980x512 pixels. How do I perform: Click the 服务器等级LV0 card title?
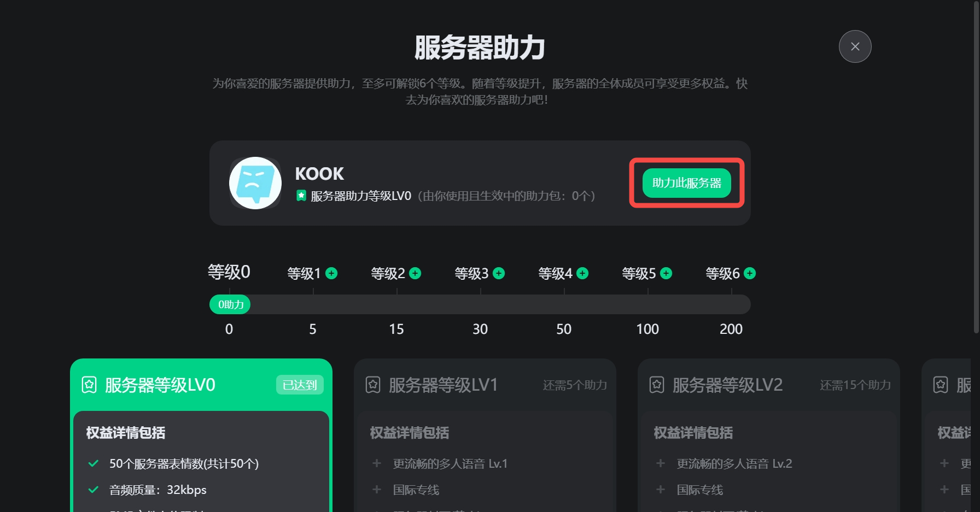click(160, 385)
